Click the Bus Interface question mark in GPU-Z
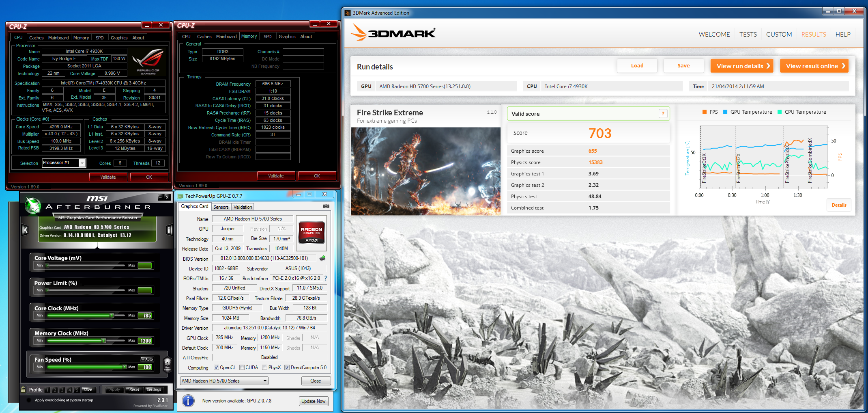868x413 pixels. pos(326,278)
